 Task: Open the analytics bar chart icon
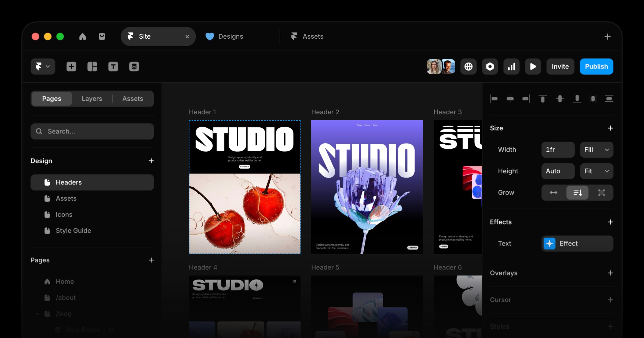click(511, 67)
